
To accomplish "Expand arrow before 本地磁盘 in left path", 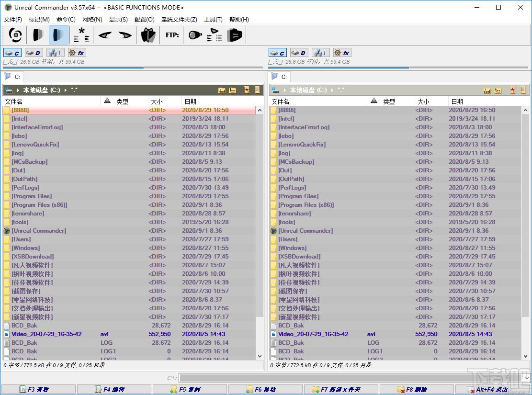I will pyautogui.click(x=18, y=90).
